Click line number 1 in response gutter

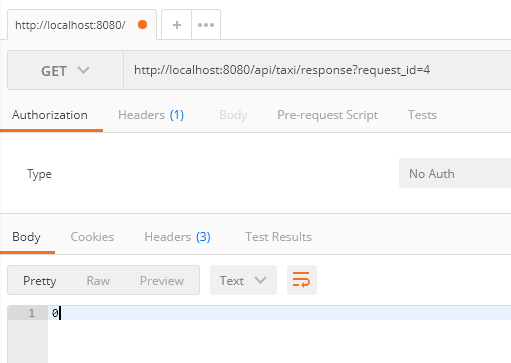31,313
